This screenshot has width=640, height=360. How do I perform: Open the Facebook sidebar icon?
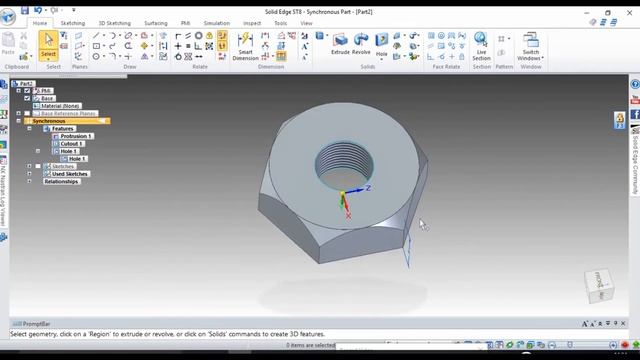coord(635,115)
